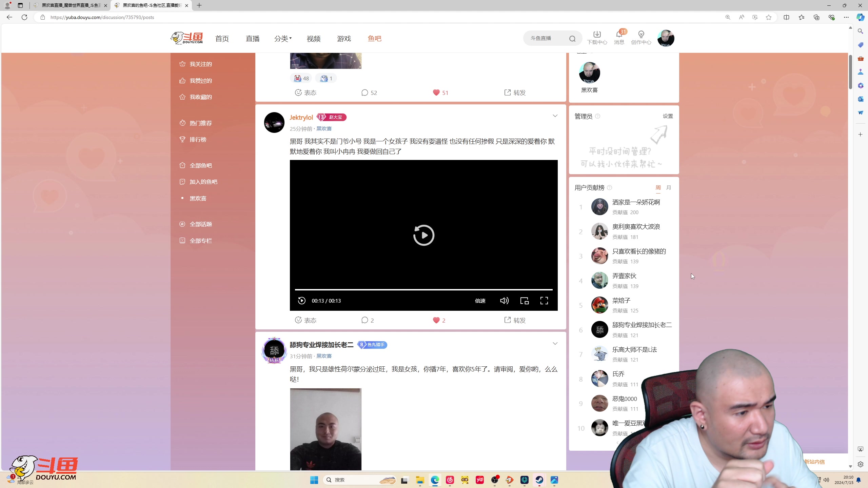Open the 倍速 playback speed menu

pos(480,301)
